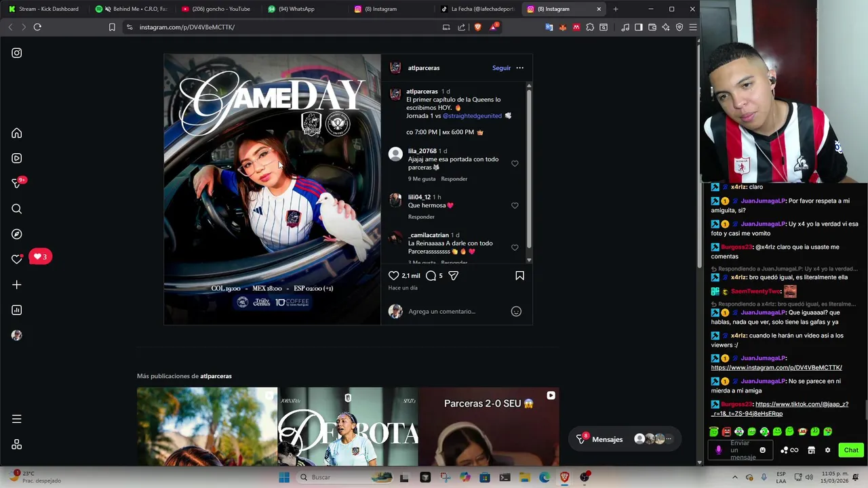Open chat settings gear icon
This screenshot has width=868, height=488.
pyautogui.click(x=827, y=450)
